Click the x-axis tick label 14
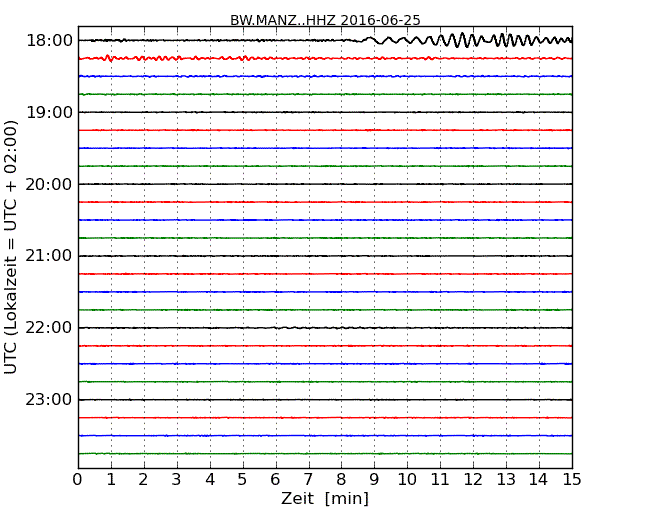650x520 pixels. click(x=539, y=480)
